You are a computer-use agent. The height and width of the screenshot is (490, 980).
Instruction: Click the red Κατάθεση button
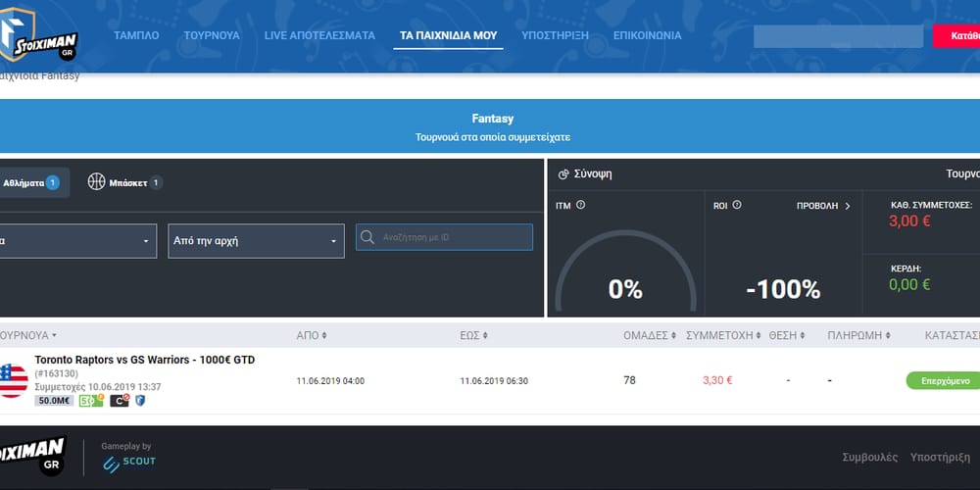(956, 36)
